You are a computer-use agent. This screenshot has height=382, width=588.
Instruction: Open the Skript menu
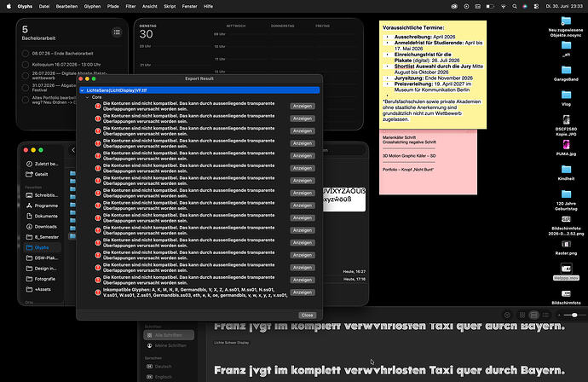pyautogui.click(x=170, y=6)
